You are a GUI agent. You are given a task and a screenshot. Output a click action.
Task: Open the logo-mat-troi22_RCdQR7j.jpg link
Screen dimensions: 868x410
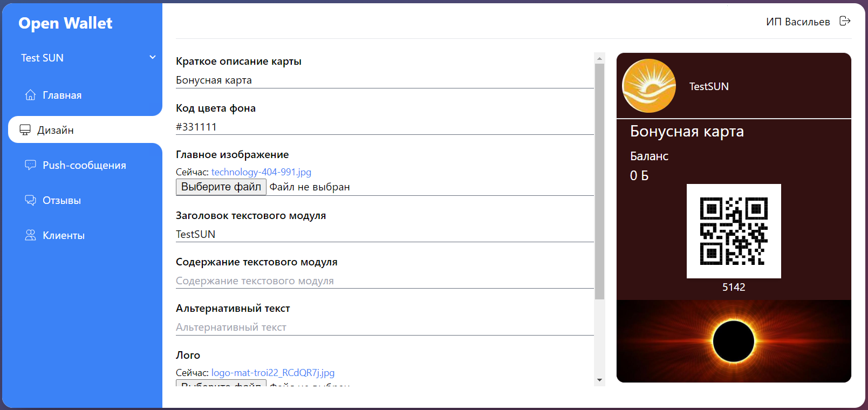coord(273,373)
